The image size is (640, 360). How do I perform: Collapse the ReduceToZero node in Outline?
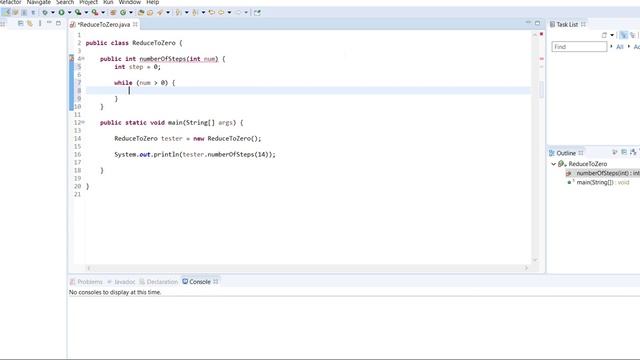553,164
